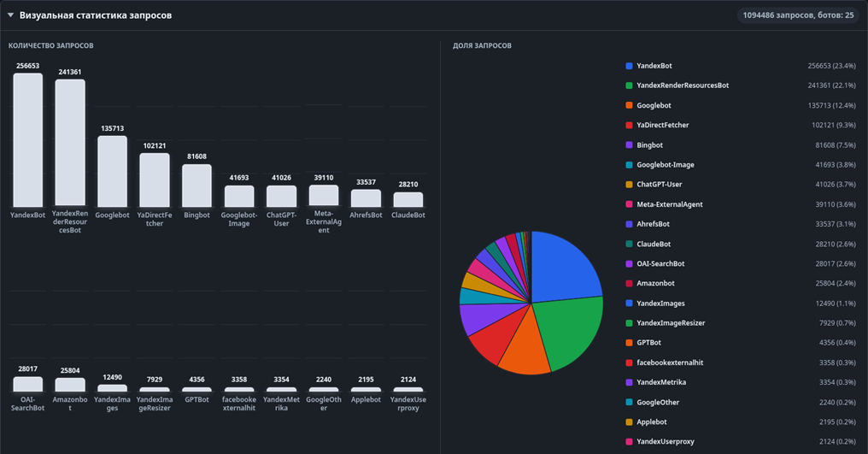Click the Googlebot orange legend swatch
The height and width of the screenshot is (454, 868).
click(629, 105)
